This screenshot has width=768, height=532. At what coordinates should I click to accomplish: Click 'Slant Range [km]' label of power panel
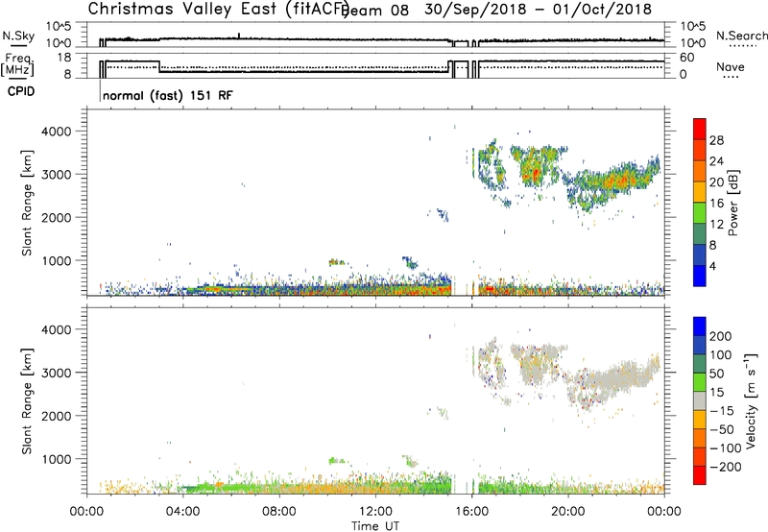pos(27,203)
